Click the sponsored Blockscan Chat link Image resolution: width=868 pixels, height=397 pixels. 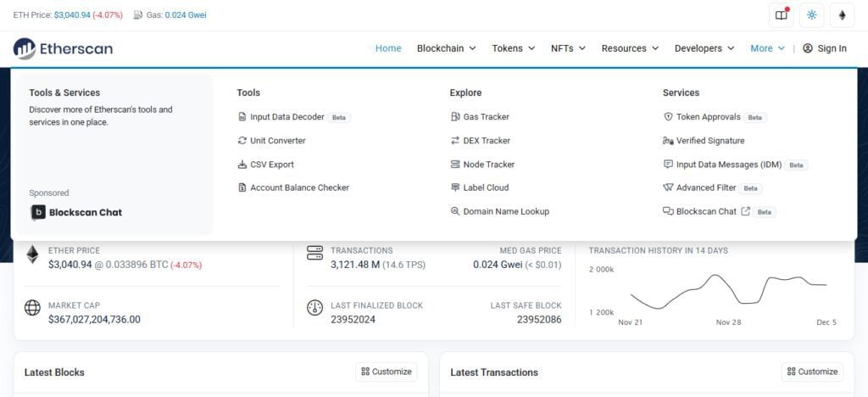coord(75,213)
